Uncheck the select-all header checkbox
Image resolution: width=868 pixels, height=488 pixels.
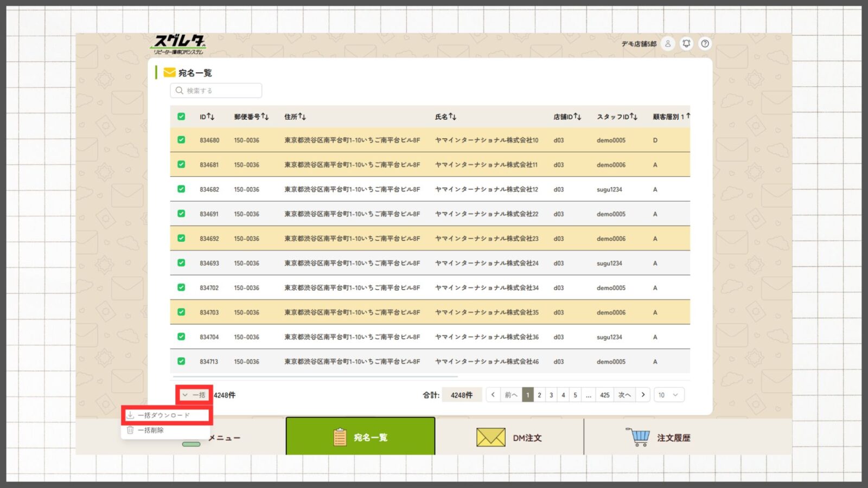point(181,117)
